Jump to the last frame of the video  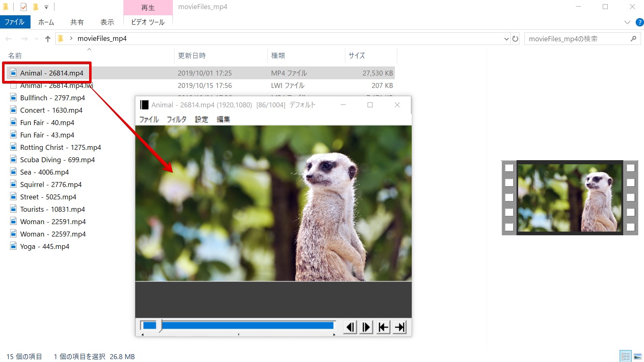click(399, 327)
